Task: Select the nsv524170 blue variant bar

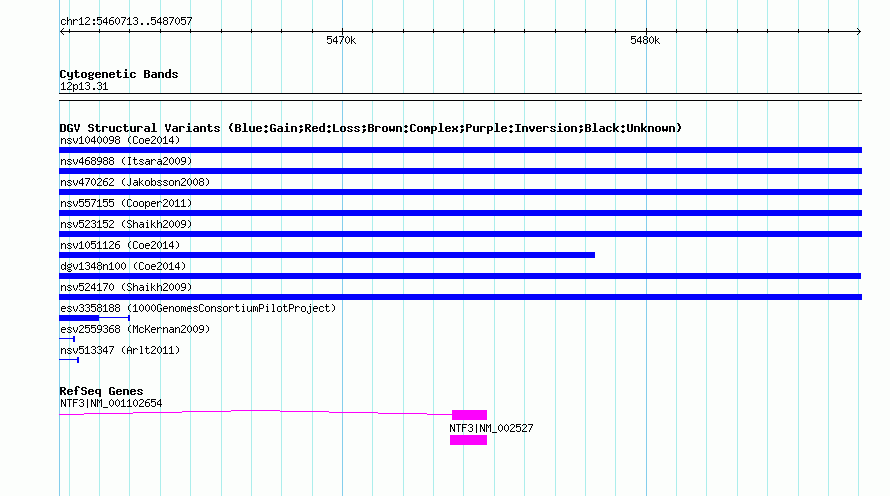Action: coord(460,297)
